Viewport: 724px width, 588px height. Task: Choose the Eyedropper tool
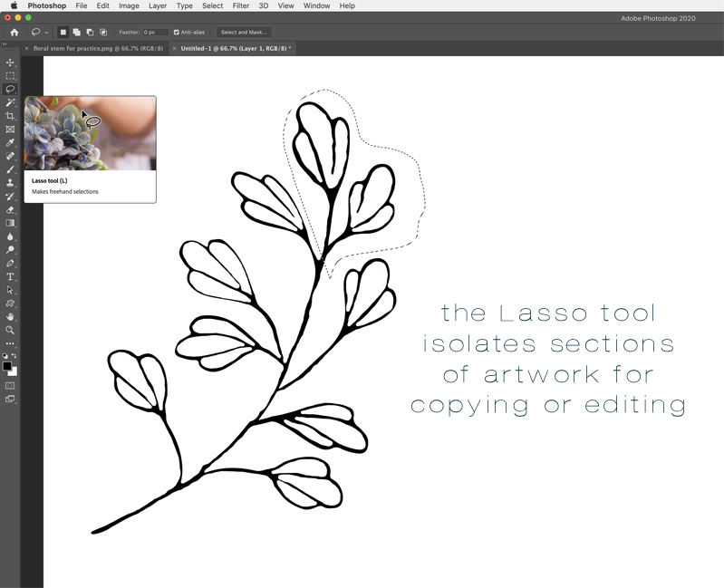pos(11,143)
